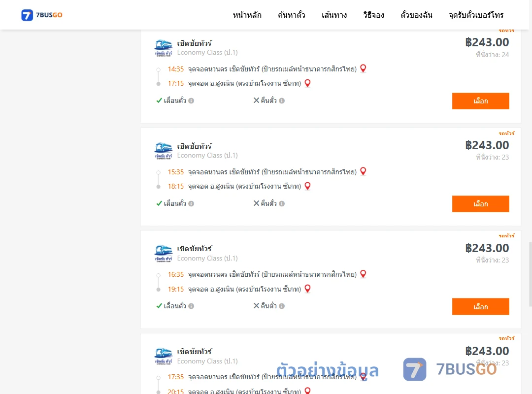Click the 14:35 departure time
This screenshot has width=532, height=394.
click(175, 69)
